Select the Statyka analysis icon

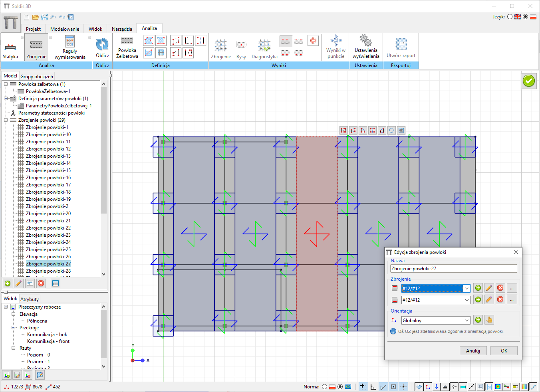pos(10,47)
